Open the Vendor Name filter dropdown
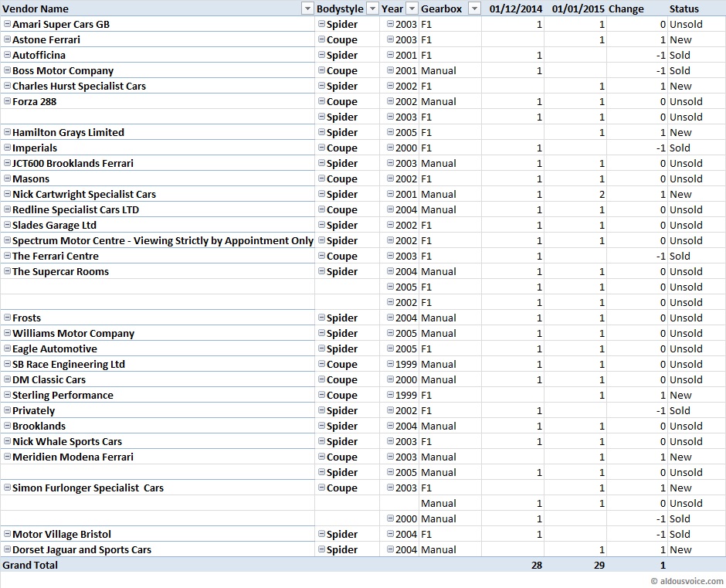 [x=306, y=8]
